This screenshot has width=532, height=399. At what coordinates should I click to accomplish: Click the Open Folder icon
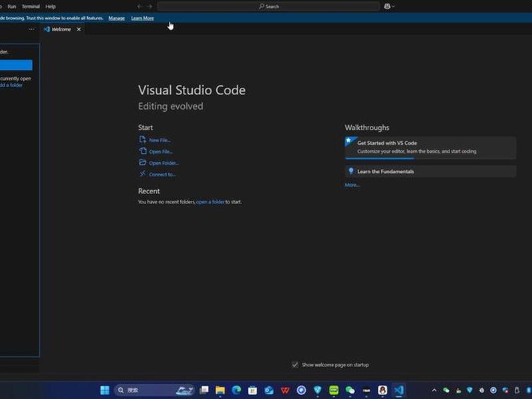coord(142,162)
